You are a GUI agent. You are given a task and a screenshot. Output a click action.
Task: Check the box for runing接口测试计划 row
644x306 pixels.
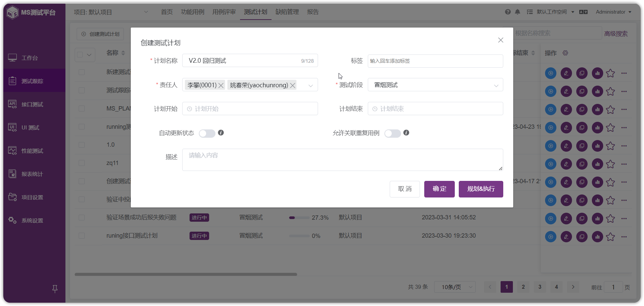click(x=82, y=236)
